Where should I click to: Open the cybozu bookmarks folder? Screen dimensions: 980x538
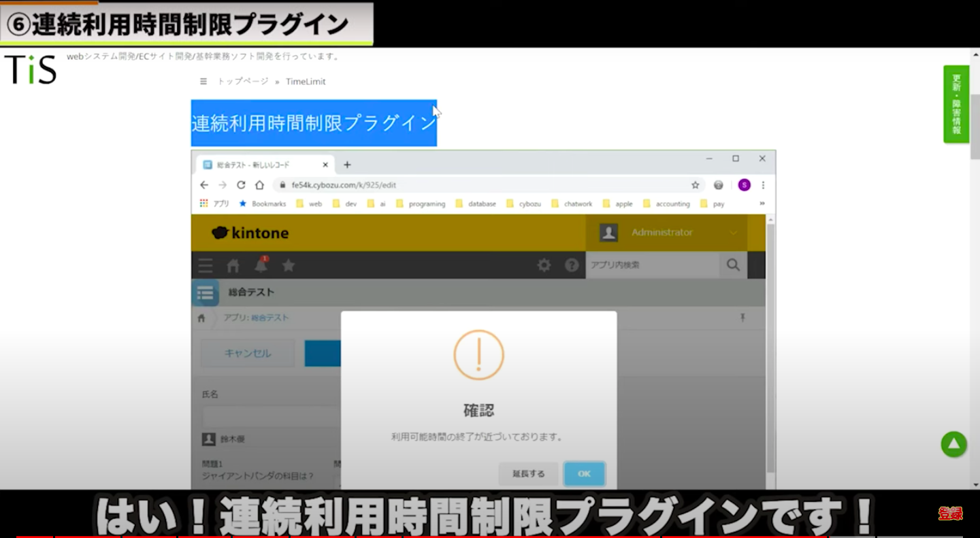point(524,203)
